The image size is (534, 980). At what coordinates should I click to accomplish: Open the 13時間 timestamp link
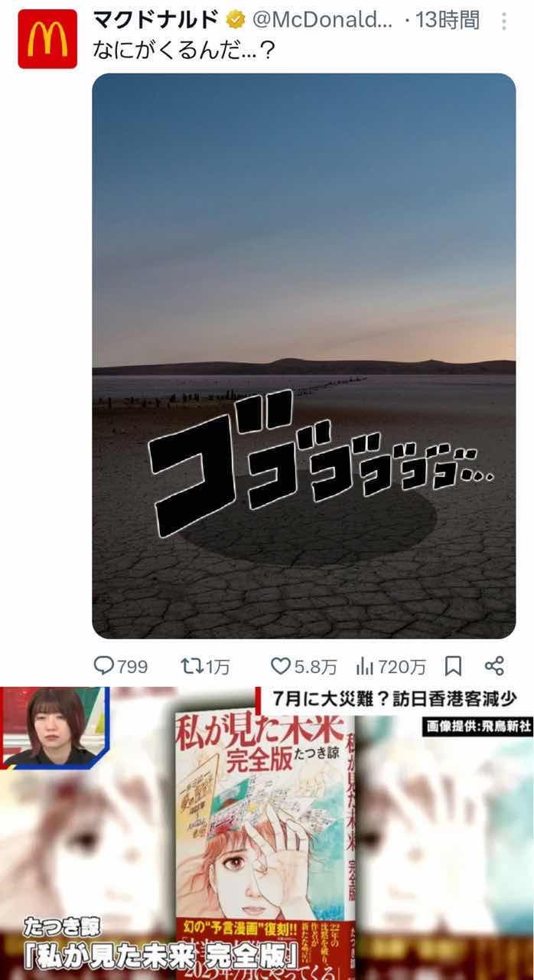(447, 21)
